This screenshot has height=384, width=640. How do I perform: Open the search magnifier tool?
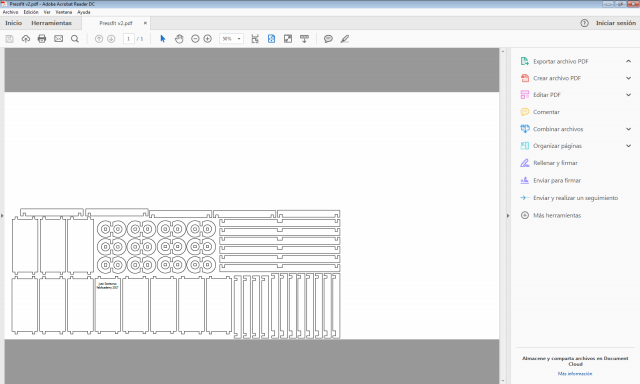[75, 39]
